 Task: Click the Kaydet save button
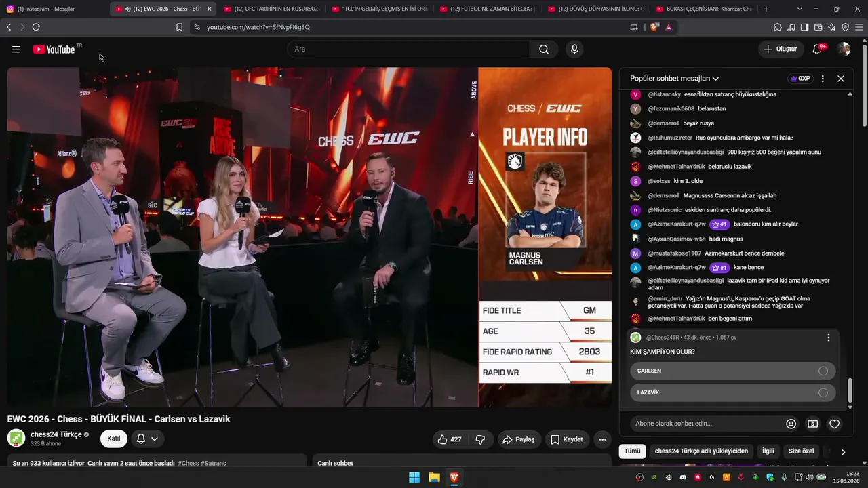coord(567,439)
